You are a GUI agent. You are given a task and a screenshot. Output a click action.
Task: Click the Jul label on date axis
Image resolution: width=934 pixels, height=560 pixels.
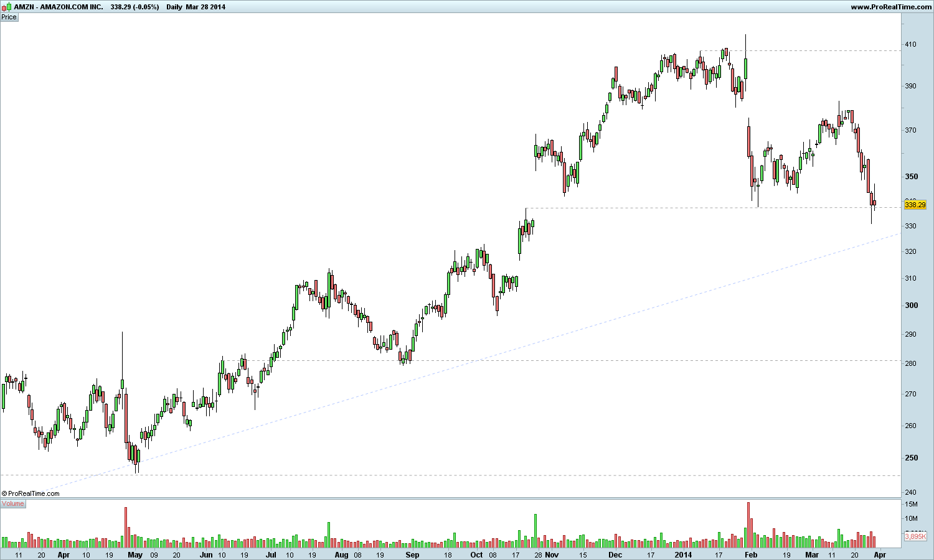point(271,554)
